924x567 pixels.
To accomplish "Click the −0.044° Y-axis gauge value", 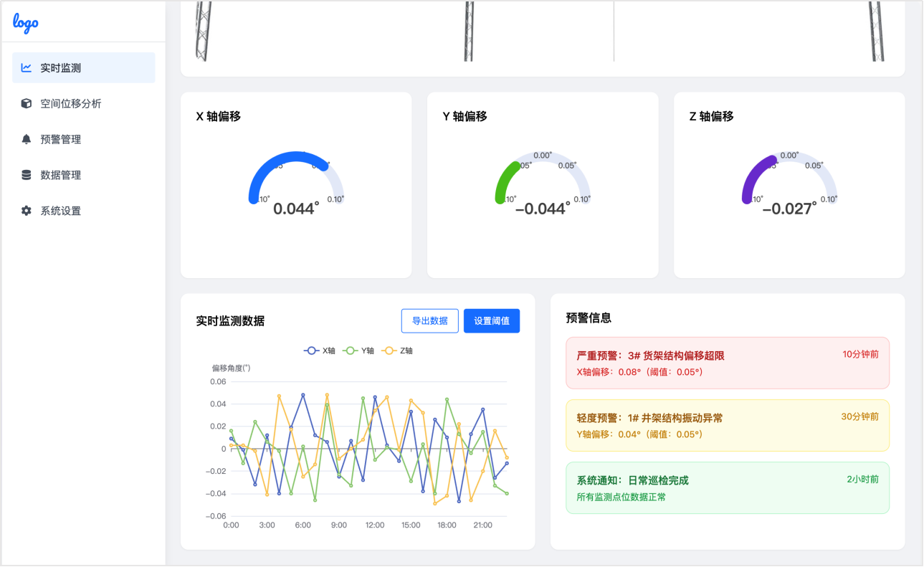I will point(543,209).
